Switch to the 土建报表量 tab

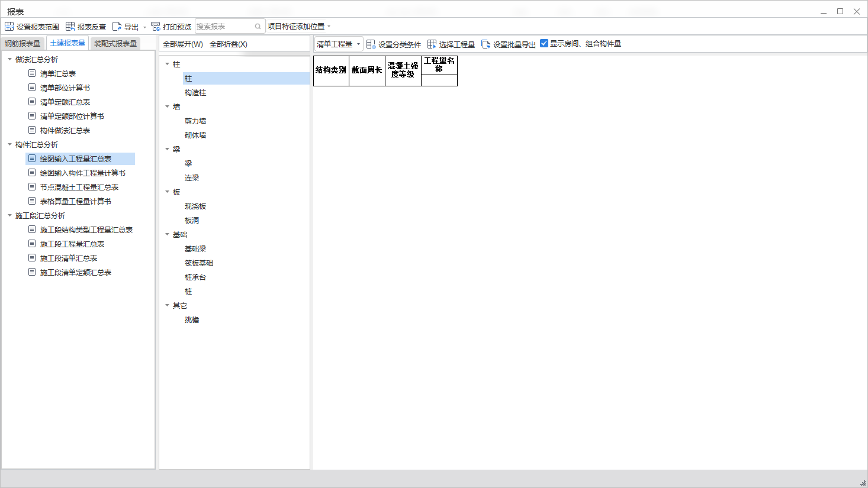[67, 43]
